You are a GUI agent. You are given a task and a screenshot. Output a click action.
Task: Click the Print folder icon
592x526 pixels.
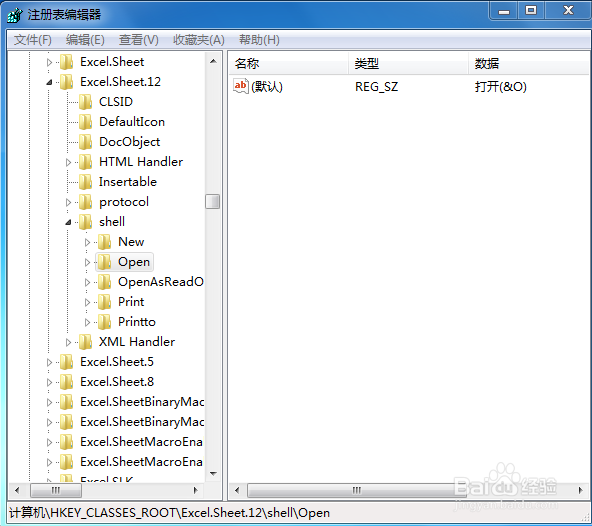(x=104, y=302)
